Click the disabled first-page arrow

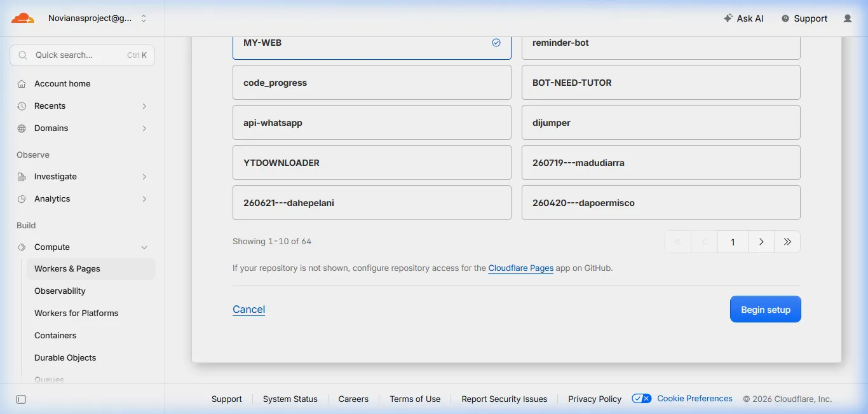[677, 242]
